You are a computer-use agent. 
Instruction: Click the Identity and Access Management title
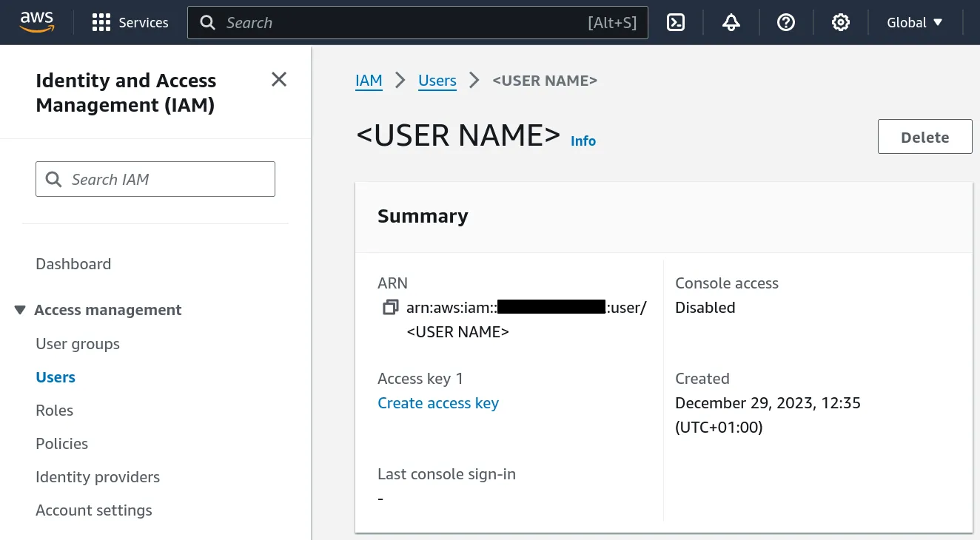click(x=126, y=92)
